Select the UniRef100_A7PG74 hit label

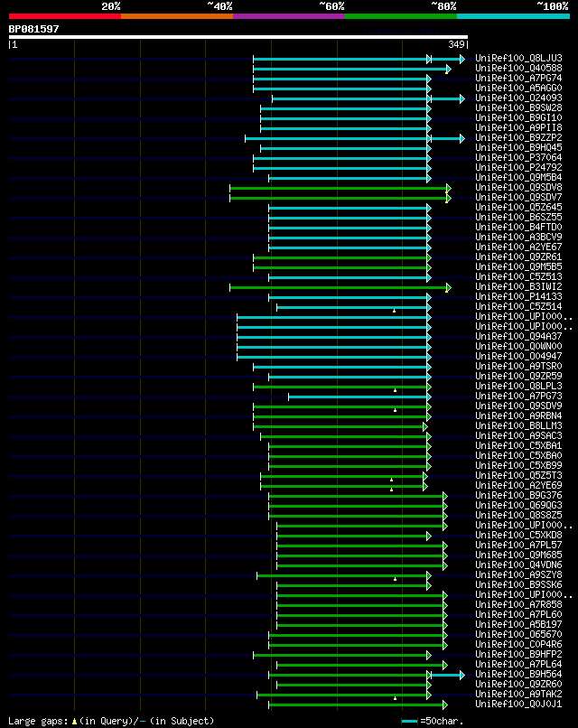pos(518,78)
